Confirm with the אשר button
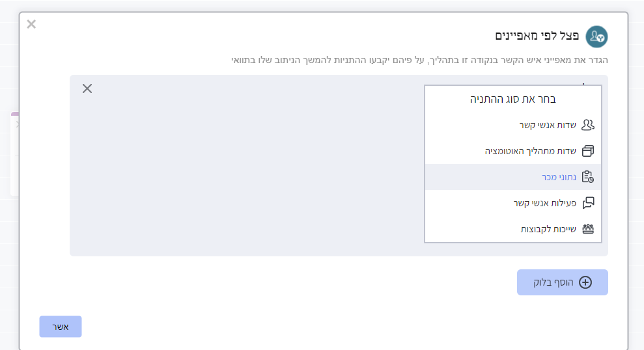 61,327
